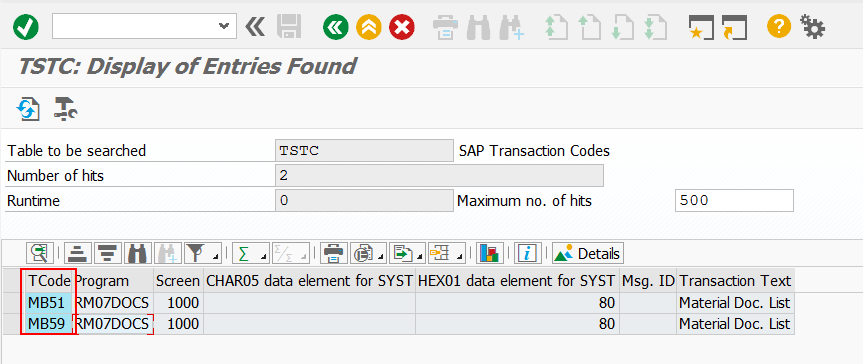Open the Set Filter funnel dropdown

tap(202, 253)
